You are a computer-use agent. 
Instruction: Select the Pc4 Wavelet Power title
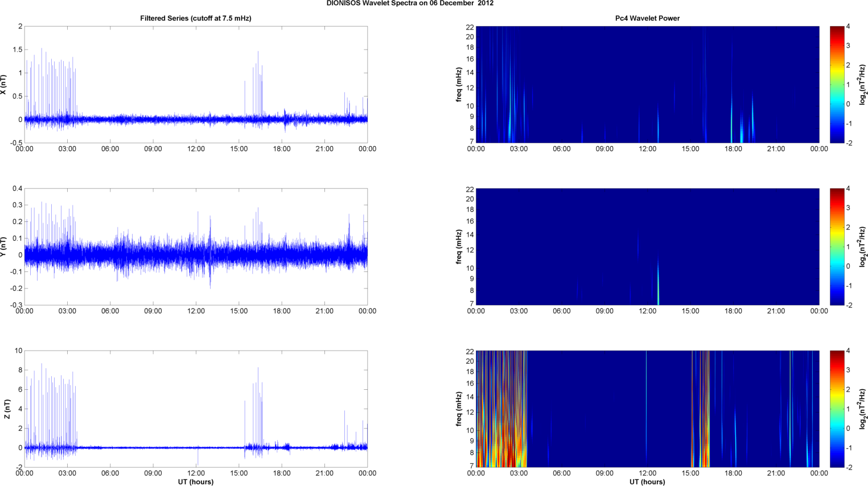point(647,18)
